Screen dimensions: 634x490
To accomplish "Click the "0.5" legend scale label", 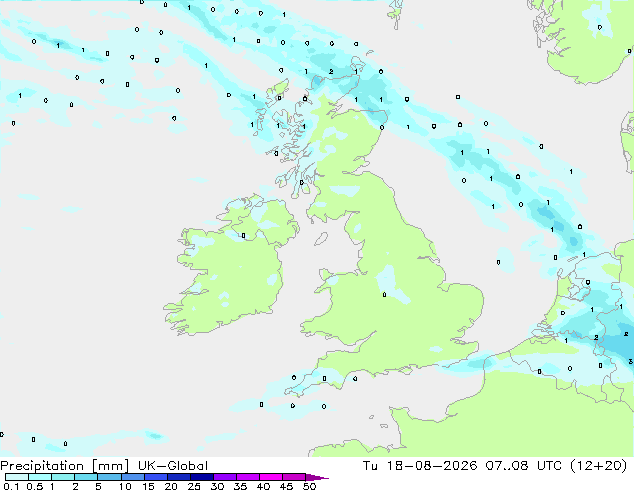I will (x=35, y=486).
